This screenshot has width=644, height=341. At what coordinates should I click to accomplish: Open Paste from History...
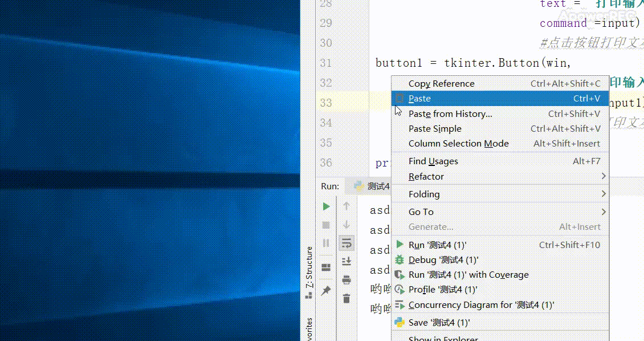(x=500, y=114)
